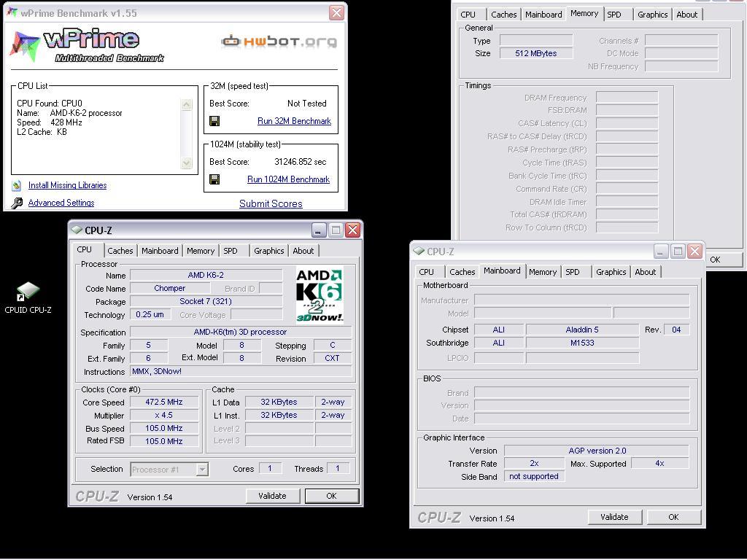Select Caches tab in the Memory window

click(503, 15)
